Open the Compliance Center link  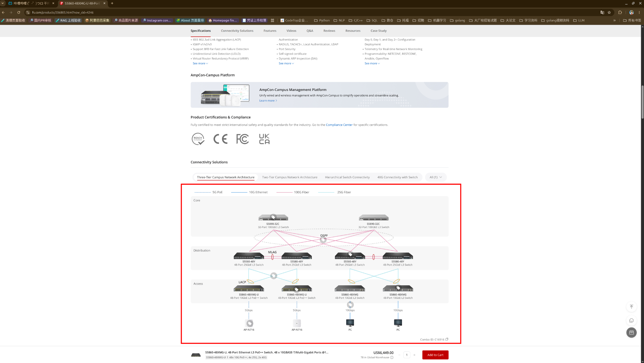click(x=339, y=125)
